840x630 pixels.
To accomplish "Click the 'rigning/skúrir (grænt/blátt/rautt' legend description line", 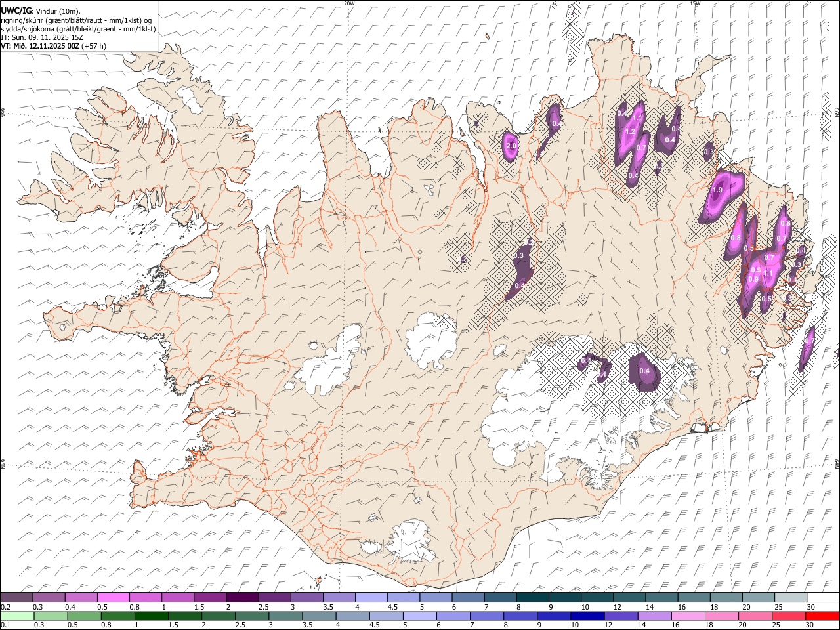I will [76, 20].
